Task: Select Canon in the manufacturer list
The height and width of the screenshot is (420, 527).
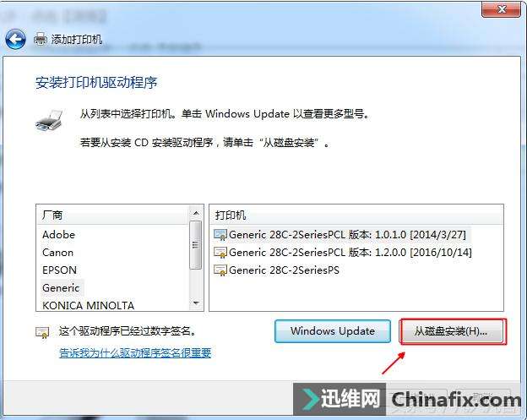Action: tap(57, 253)
